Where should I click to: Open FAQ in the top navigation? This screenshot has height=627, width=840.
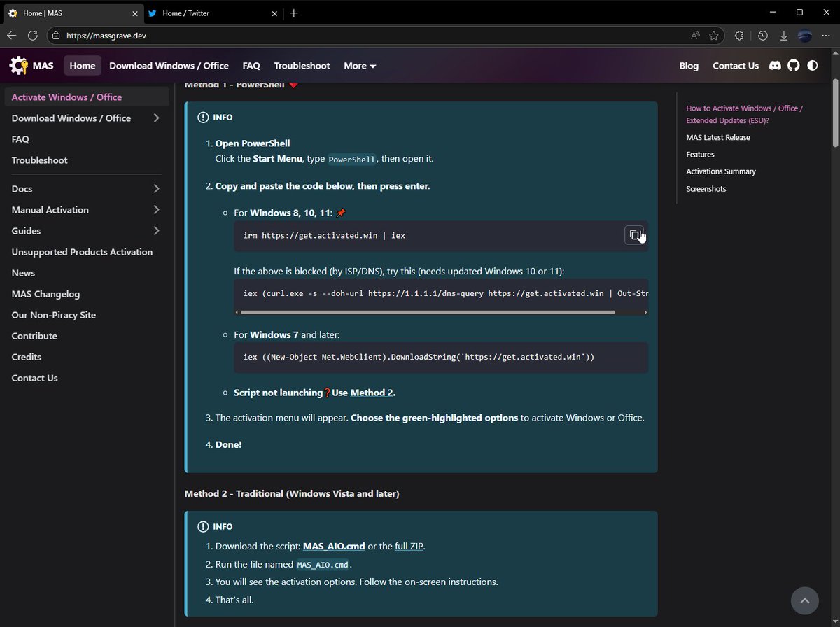click(251, 65)
